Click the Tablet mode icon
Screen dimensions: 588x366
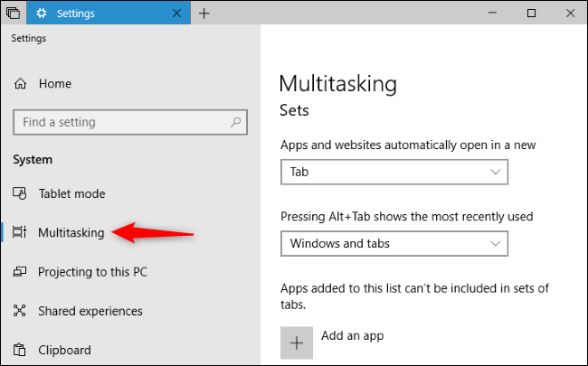pos(20,193)
